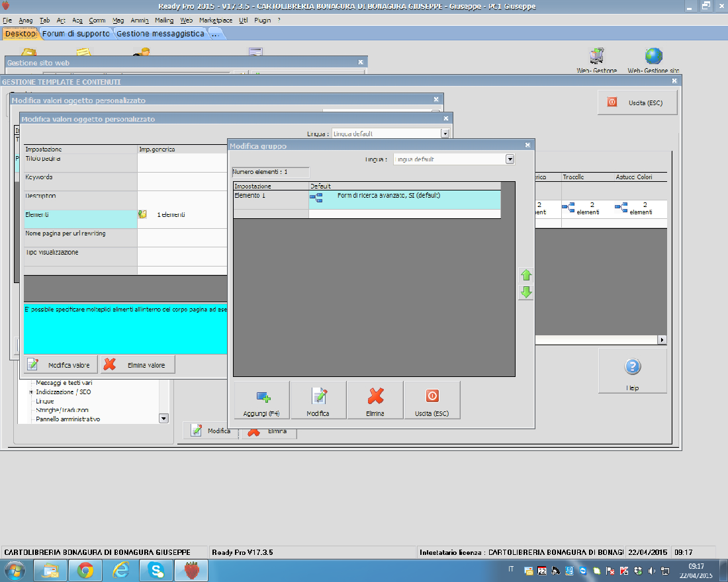Click the Kaspersky tray icon

click(x=624, y=571)
